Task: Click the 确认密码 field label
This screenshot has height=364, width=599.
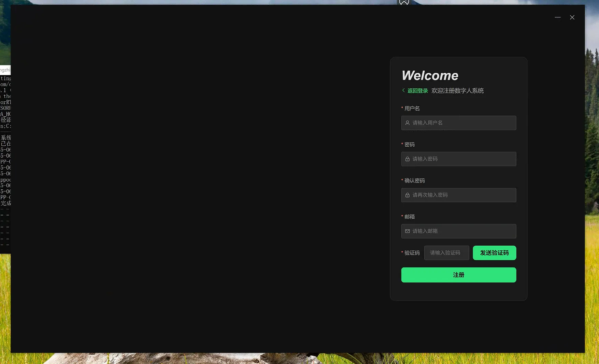Action: pos(414,181)
